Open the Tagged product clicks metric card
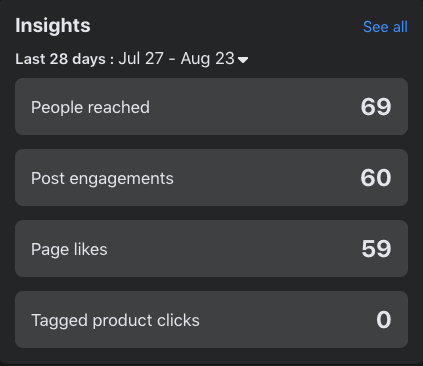423x366 pixels. (x=211, y=320)
